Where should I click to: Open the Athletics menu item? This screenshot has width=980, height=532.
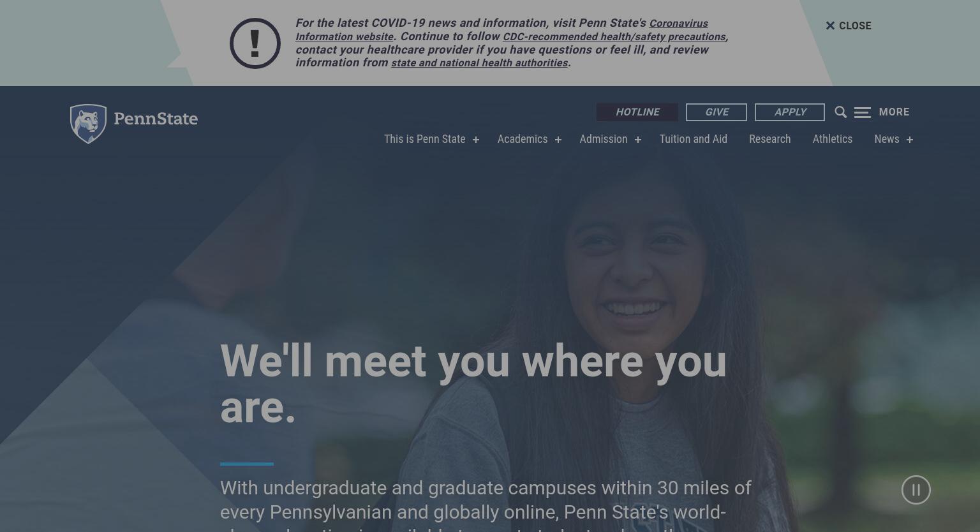coord(832,139)
